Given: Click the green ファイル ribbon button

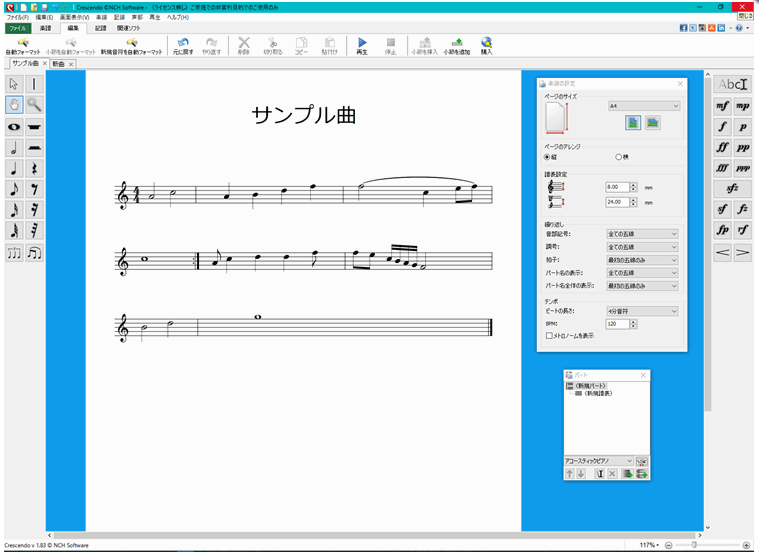Looking at the screenshot, I should pos(18,28).
